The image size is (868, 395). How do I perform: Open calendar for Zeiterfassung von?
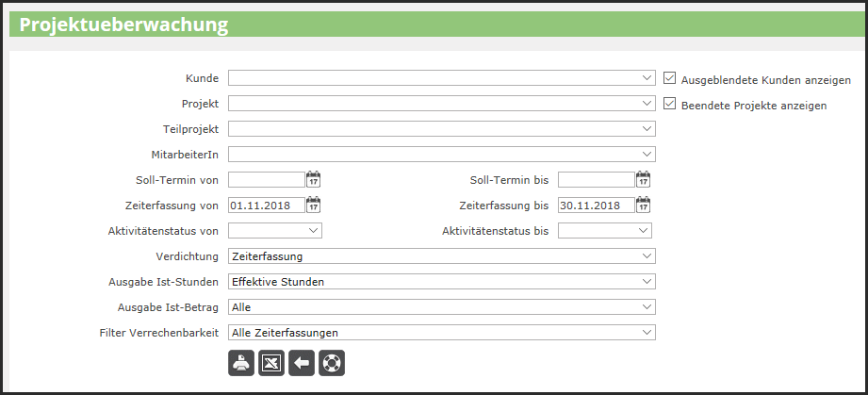313,205
